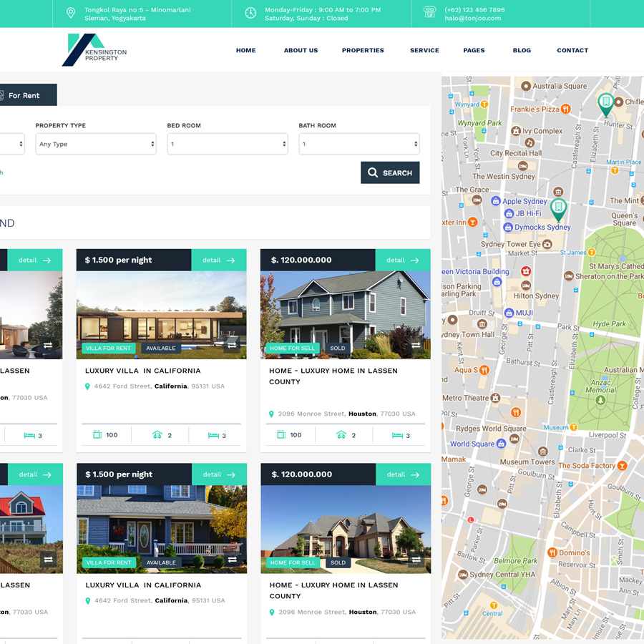Open SERVICE in the navigation
The image size is (644, 644).
pos(424,50)
